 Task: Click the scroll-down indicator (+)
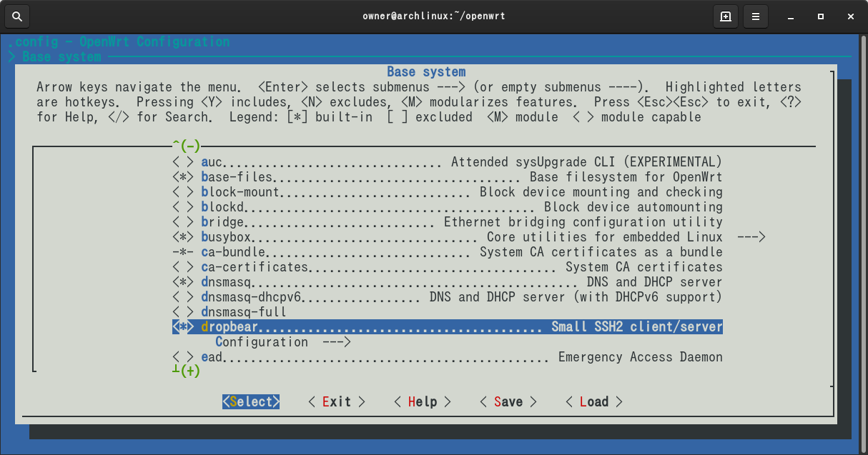click(x=187, y=371)
